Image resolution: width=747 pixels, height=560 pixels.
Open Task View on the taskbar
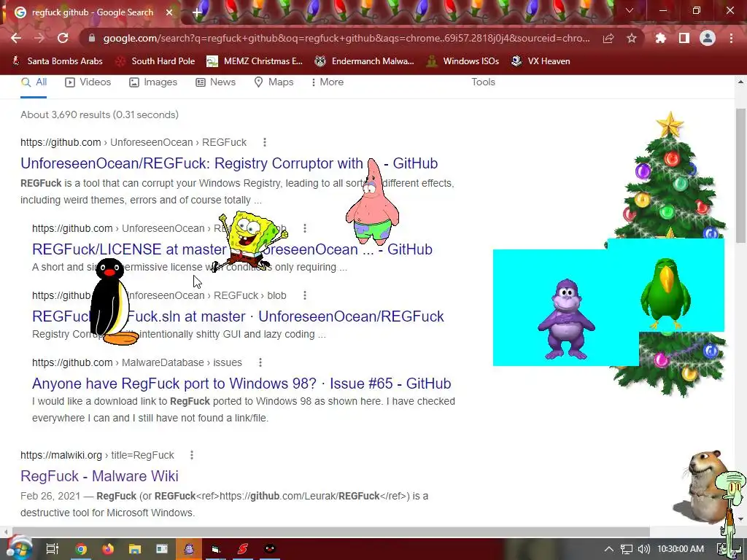(x=52, y=549)
